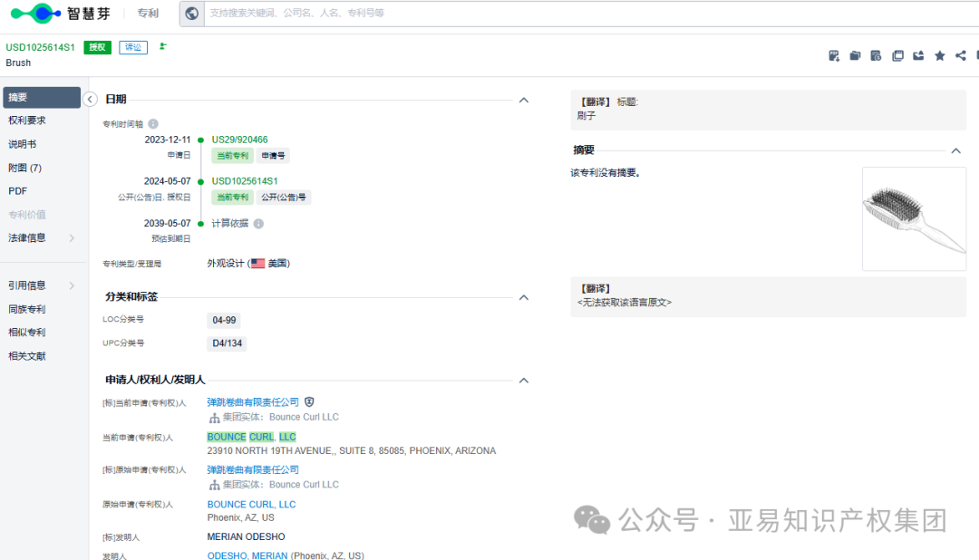Click the back arrow icon in the search bar
Image resolution: width=979 pixels, height=560 pixels.
point(190,14)
